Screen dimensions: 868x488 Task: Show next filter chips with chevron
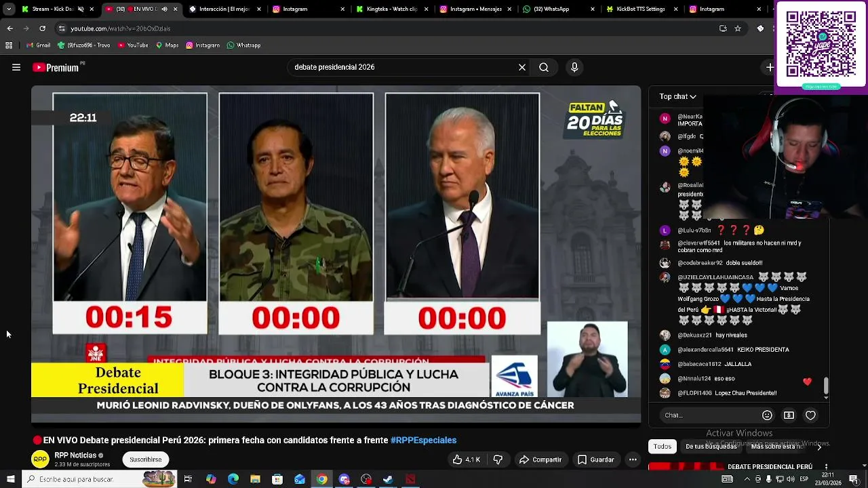click(818, 447)
